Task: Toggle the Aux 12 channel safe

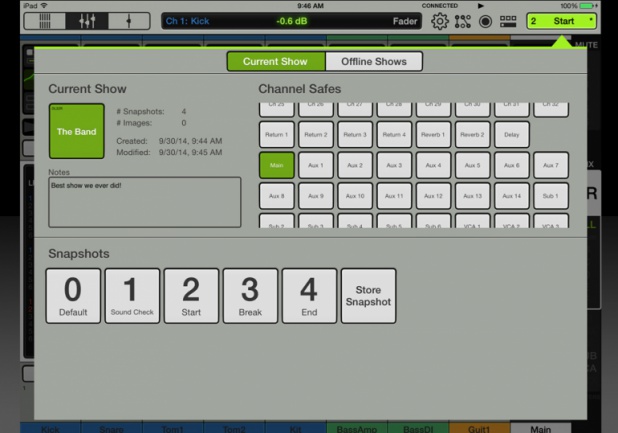Action: [x=433, y=196]
